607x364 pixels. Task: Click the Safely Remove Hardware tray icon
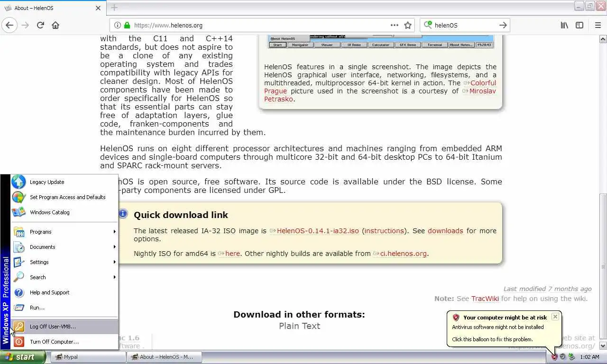tap(571, 357)
